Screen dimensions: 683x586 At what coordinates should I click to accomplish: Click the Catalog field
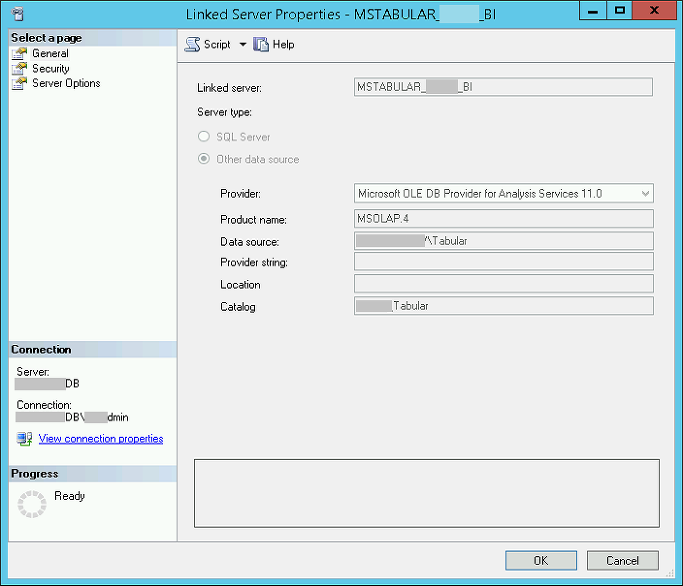(x=504, y=306)
